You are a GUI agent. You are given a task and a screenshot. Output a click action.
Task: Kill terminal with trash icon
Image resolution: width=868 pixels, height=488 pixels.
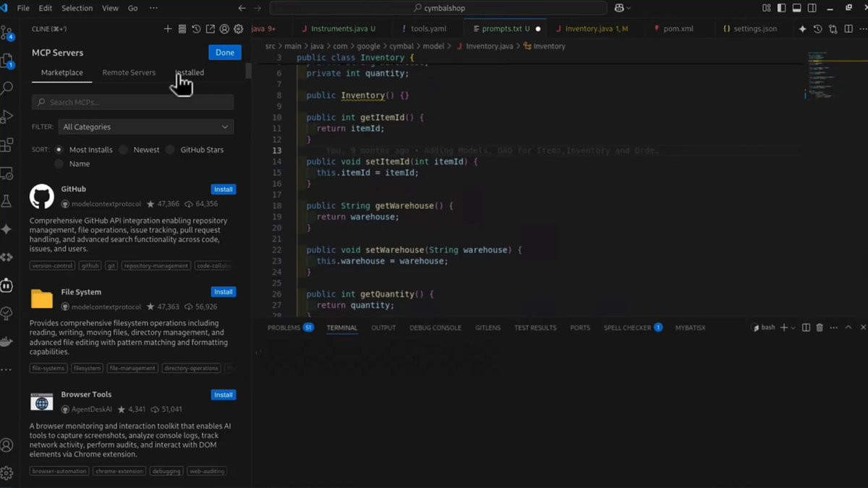(x=820, y=328)
